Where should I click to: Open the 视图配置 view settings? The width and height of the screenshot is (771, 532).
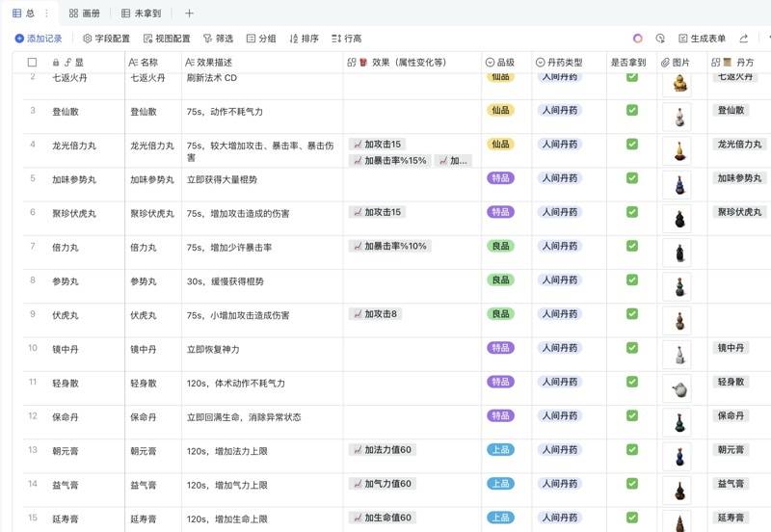(167, 39)
